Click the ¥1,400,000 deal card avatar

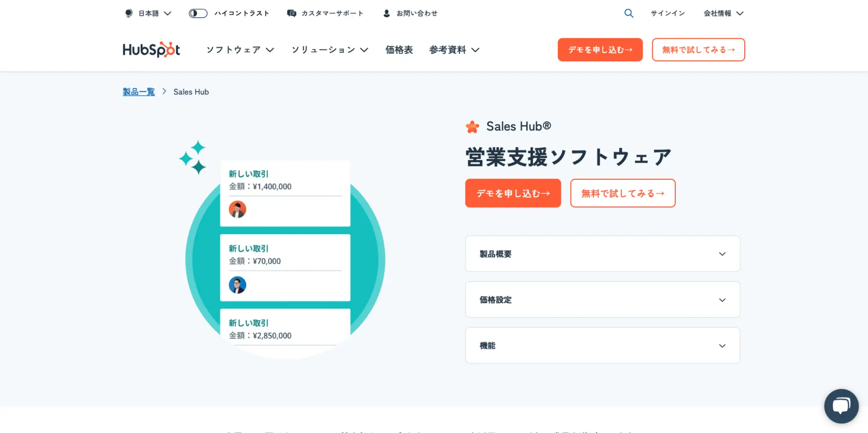238,209
